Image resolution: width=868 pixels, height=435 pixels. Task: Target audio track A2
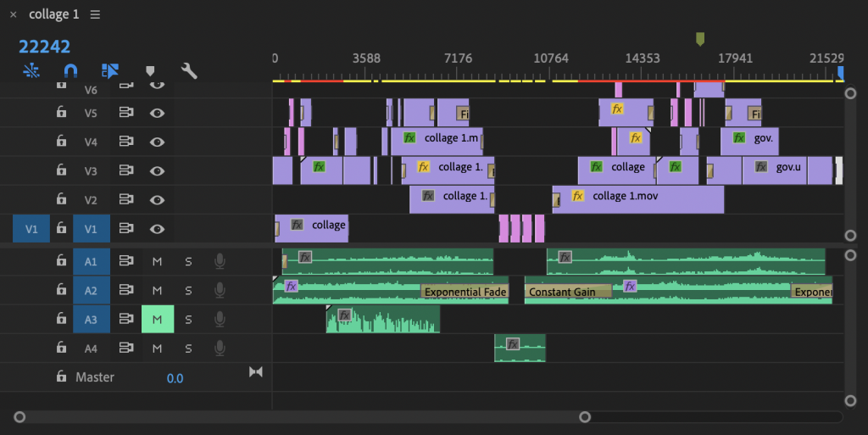[92, 290]
